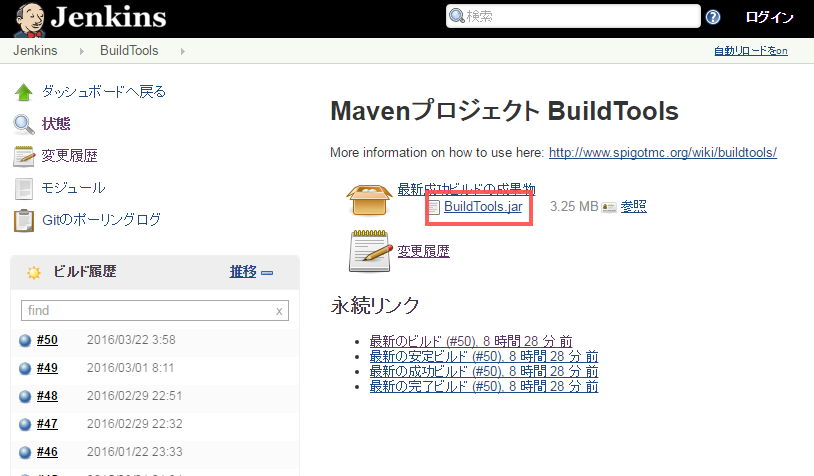Viewport: 814px width, 476px height.
Task: Open 最新の成功ビルド (#50) permalink
Action: point(484,372)
